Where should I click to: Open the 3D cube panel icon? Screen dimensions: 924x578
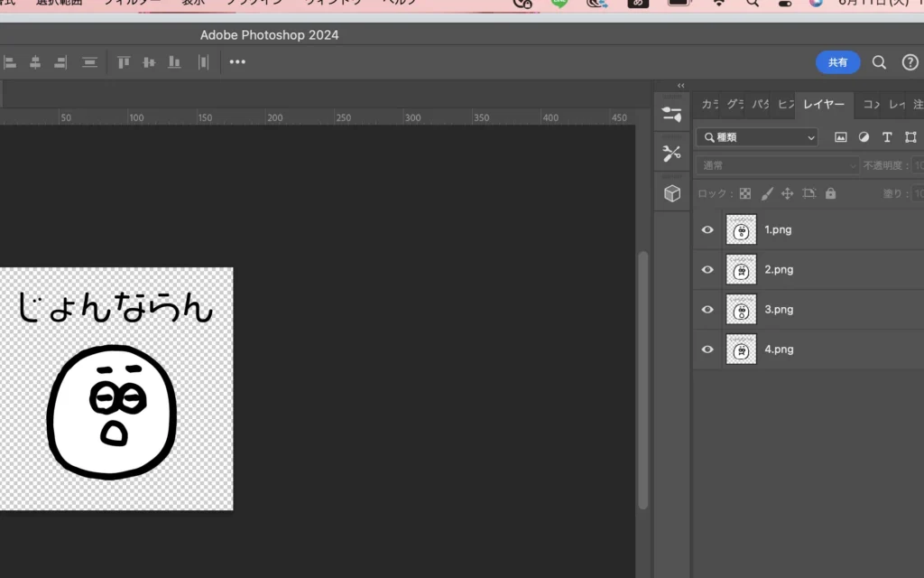(x=672, y=193)
